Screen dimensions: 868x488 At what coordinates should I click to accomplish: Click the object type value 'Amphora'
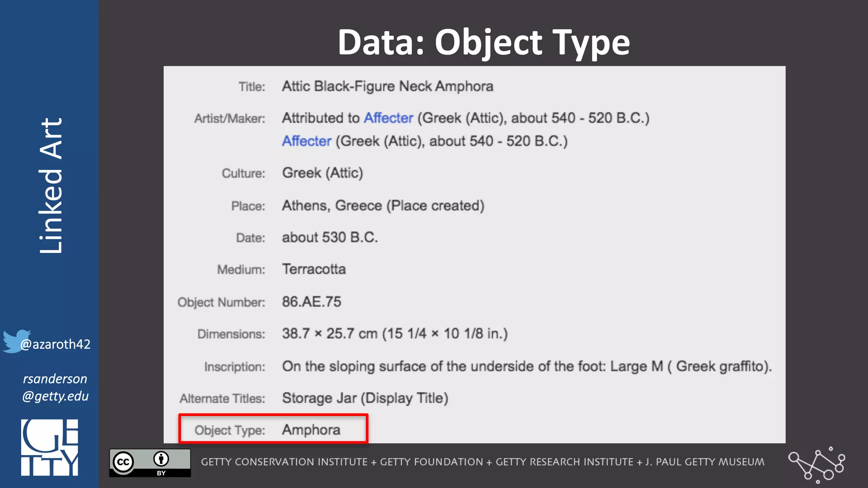point(311,430)
